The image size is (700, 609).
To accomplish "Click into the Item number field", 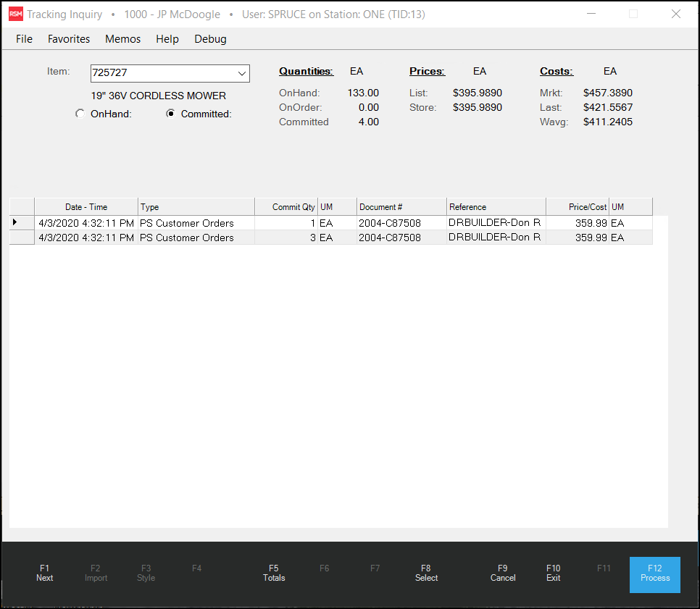I will [162, 73].
